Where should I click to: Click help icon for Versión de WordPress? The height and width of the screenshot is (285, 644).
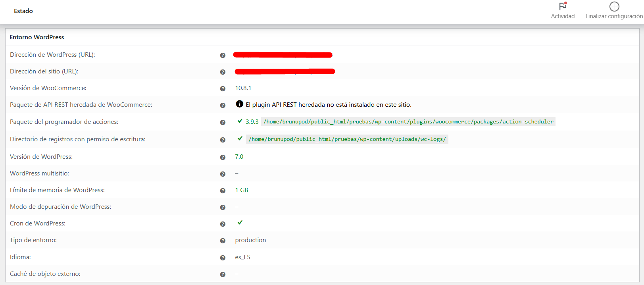pyautogui.click(x=223, y=157)
